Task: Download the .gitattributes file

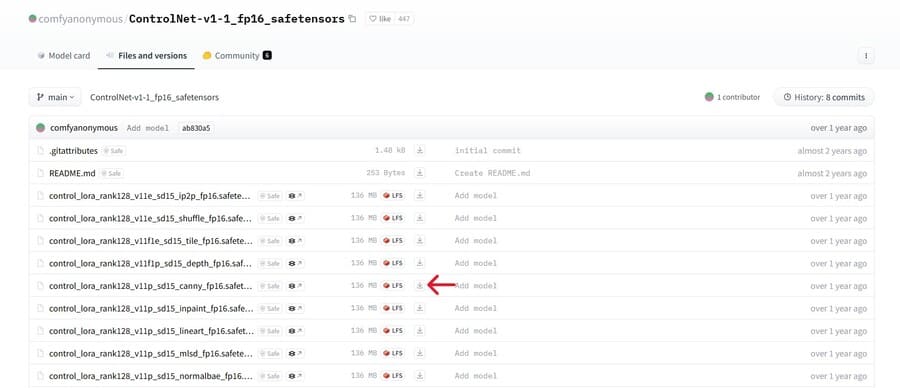Action: (x=420, y=150)
